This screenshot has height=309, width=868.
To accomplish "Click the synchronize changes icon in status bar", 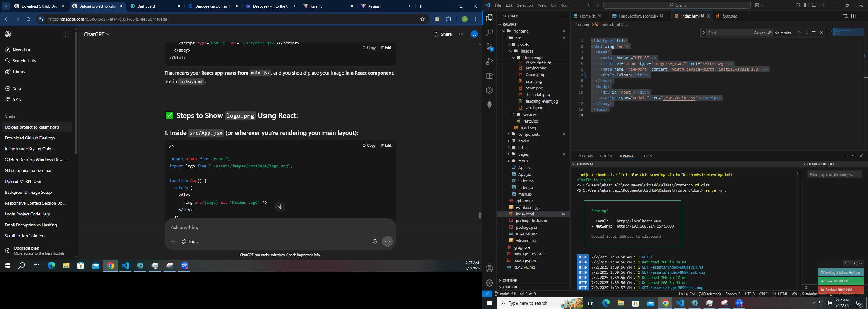I will (514, 294).
